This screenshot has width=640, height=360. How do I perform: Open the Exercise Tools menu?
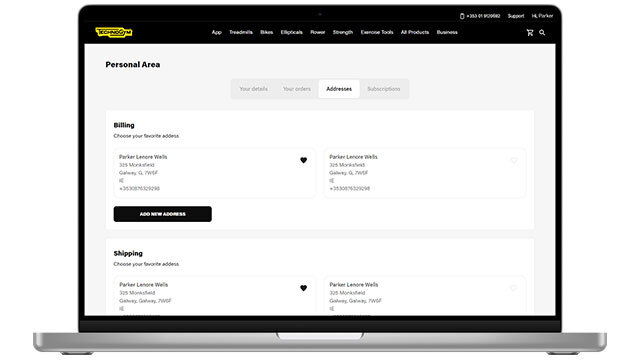377,32
